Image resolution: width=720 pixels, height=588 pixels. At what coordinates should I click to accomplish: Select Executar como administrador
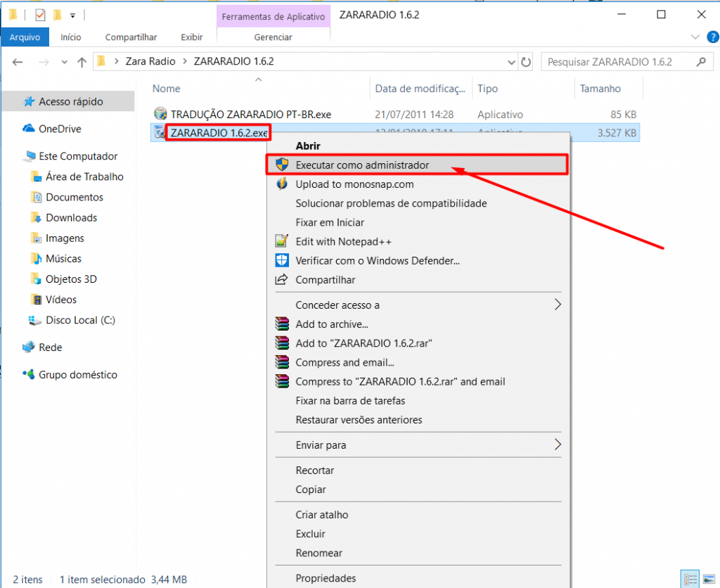362,165
